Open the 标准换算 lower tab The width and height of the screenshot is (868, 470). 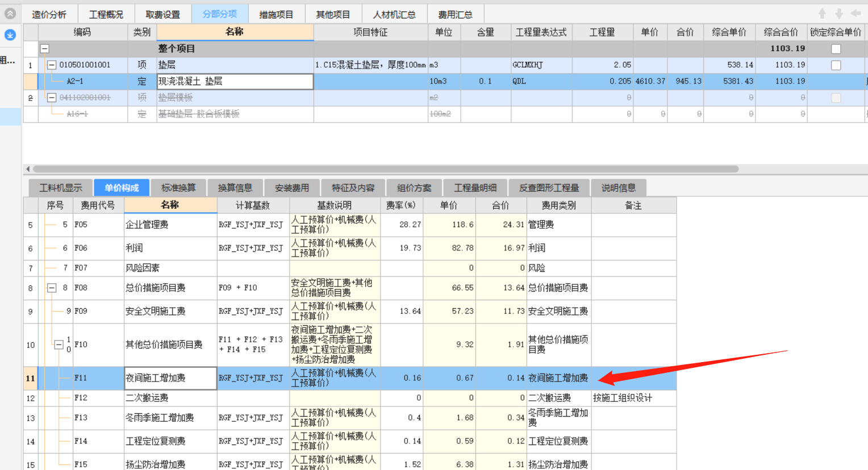click(178, 188)
